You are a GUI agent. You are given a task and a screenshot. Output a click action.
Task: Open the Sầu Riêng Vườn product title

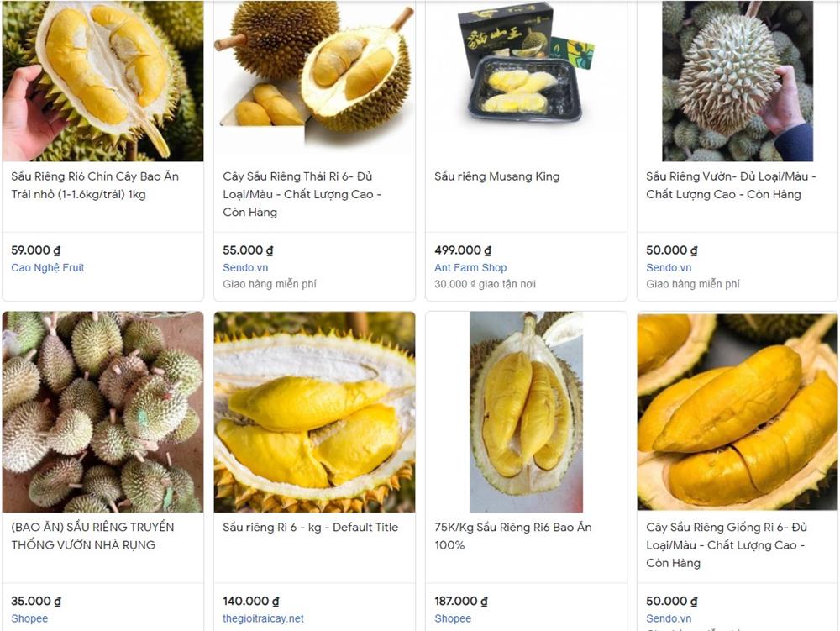click(731, 186)
